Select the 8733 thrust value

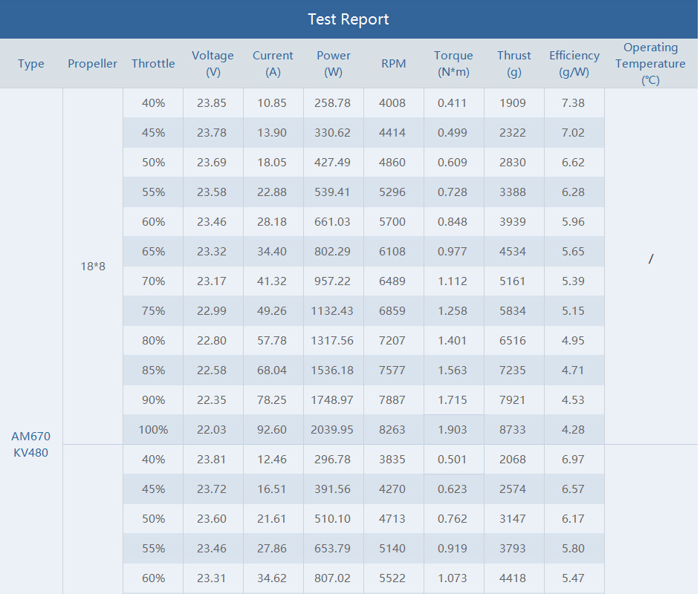coord(513,429)
